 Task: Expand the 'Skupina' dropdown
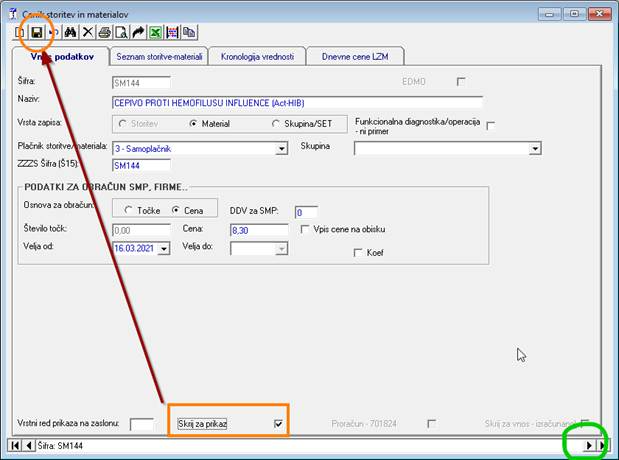click(x=535, y=149)
